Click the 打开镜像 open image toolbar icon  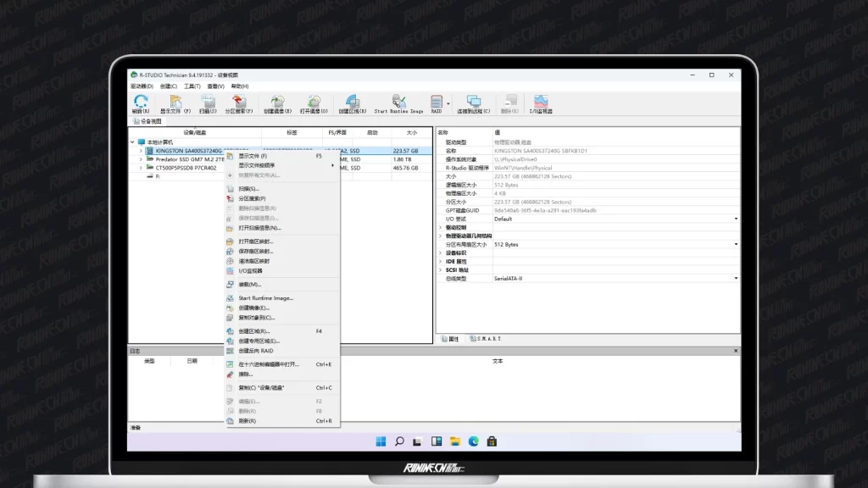coord(314,103)
